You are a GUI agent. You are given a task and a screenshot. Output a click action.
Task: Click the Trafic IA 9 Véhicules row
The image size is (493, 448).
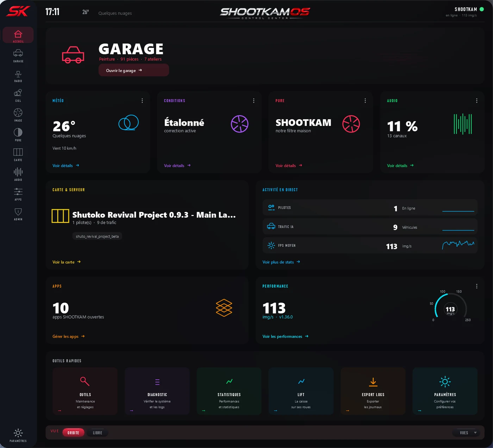(x=370, y=227)
